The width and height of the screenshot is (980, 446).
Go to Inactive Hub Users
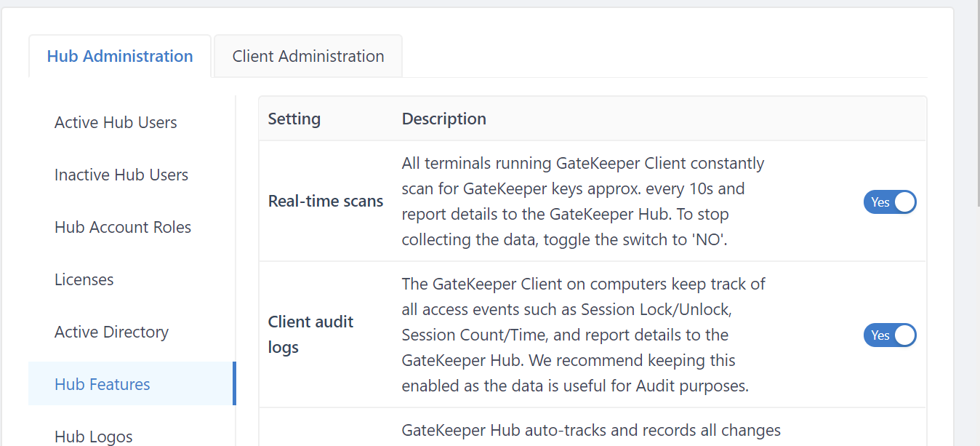tap(121, 175)
